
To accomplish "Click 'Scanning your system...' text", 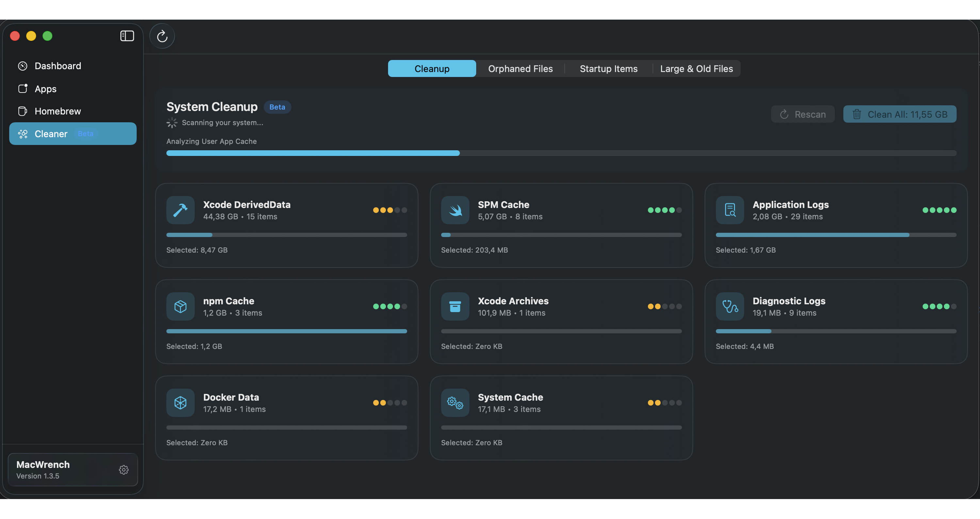I will click(222, 123).
